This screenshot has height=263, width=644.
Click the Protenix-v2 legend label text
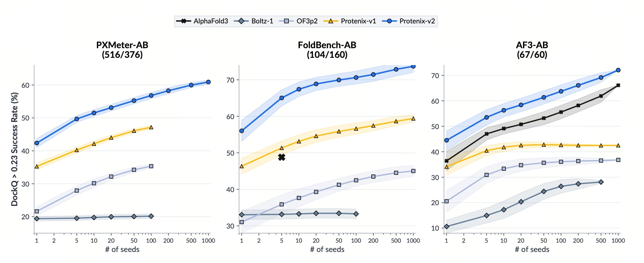417,21
